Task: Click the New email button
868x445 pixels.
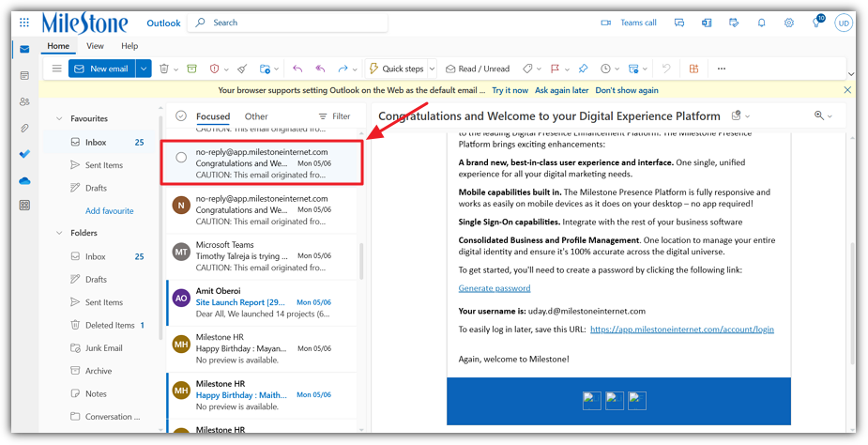Action: tap(102, 69)
